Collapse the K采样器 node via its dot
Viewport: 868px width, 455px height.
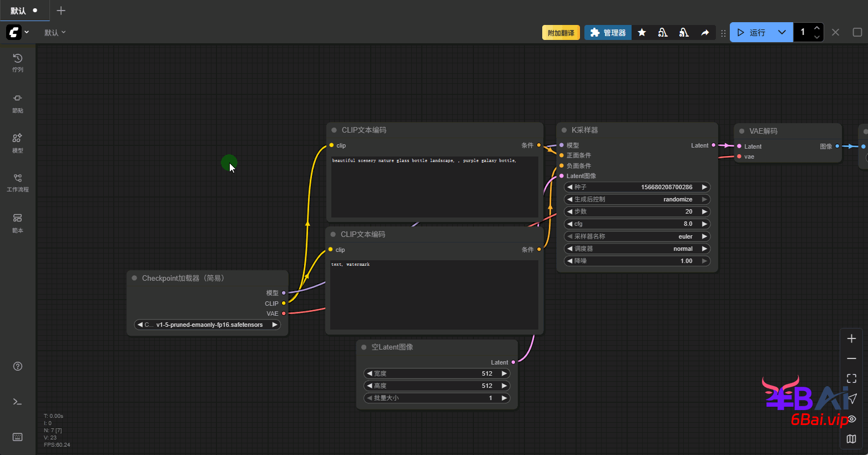click(564, 130)
